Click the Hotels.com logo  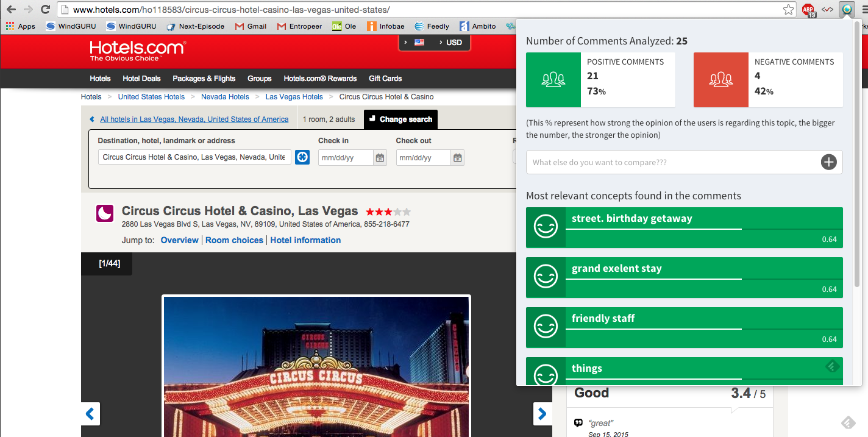coord(138,51)
